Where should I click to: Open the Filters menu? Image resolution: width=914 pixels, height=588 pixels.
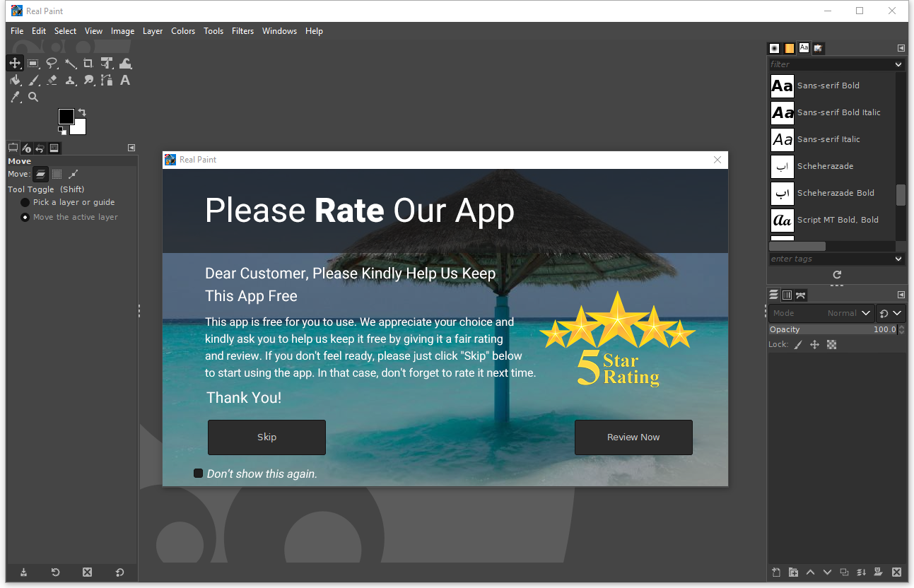(242, 31)
